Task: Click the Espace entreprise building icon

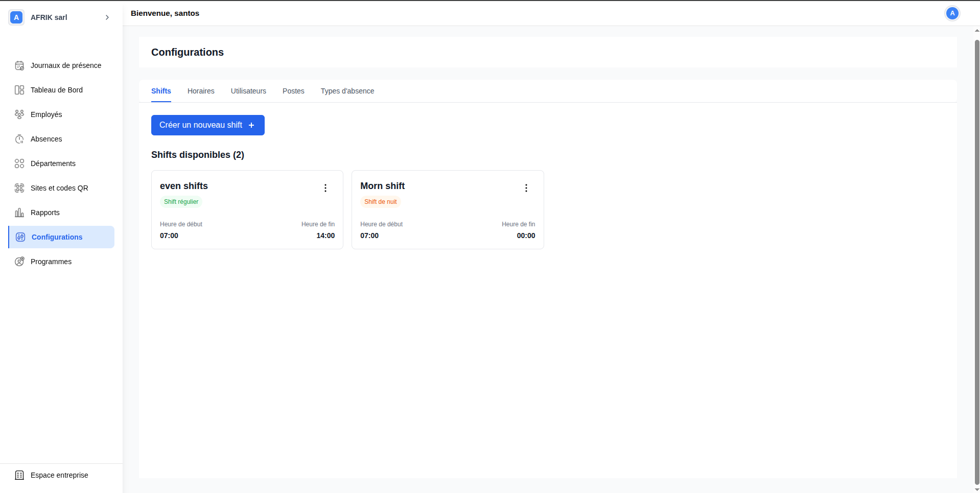Action: coord(19,475)
